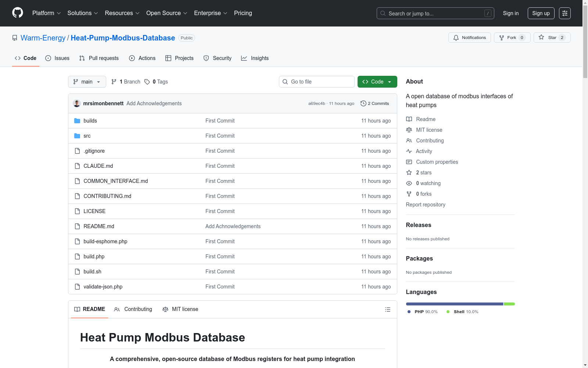Click the branch icon beside 1 Branch
The height and width of the screenshot is (368, 588).
click(x=114, y=82)
